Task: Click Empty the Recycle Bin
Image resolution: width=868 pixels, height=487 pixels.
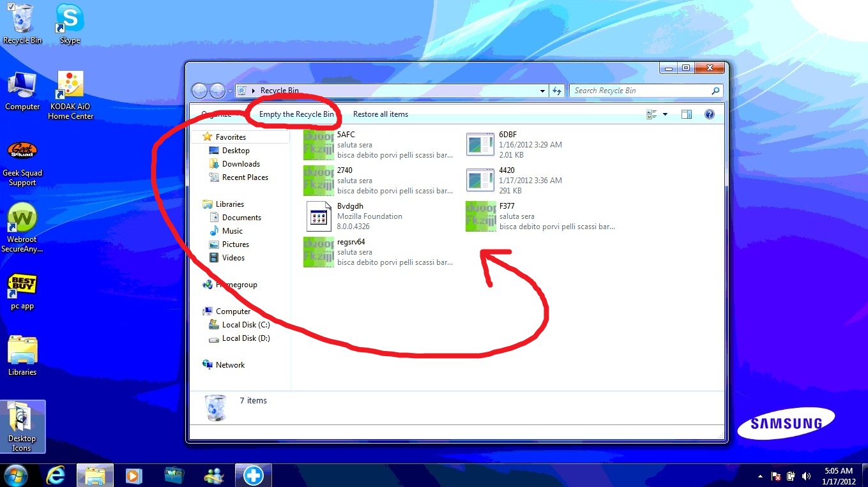Action: [x=296, y=114]
